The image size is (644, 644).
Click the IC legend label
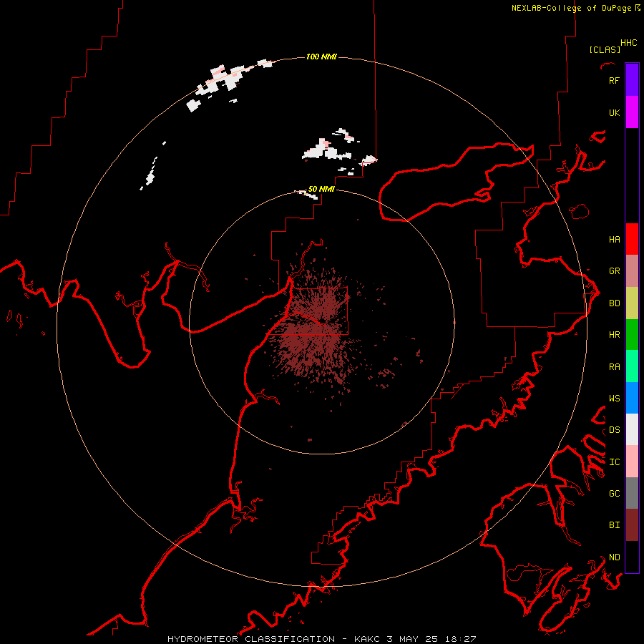tap(614, 462)
